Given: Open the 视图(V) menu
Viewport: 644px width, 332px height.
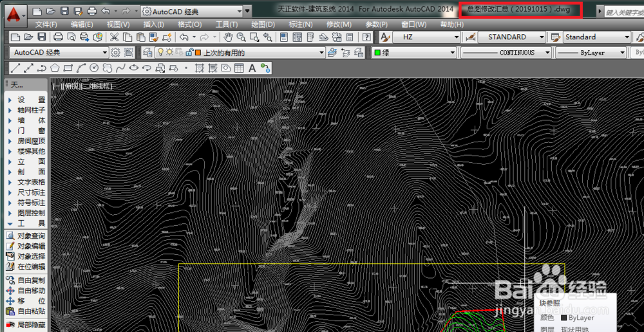Looking at the screenshot, I should pos(118,24).
